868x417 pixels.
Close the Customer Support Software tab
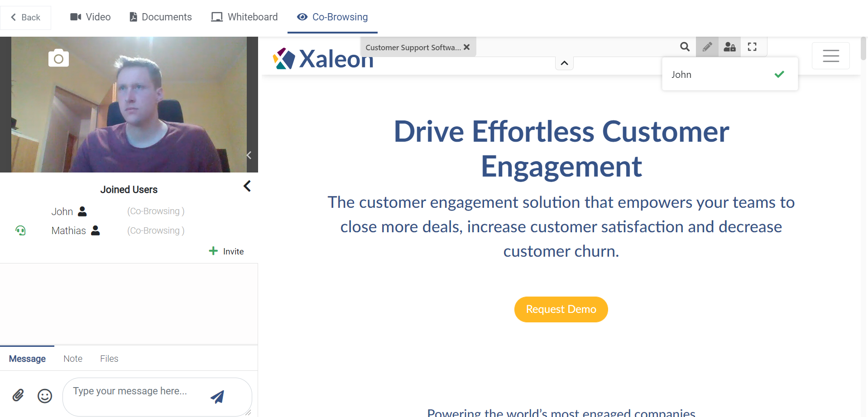click(x=467, y=47)
